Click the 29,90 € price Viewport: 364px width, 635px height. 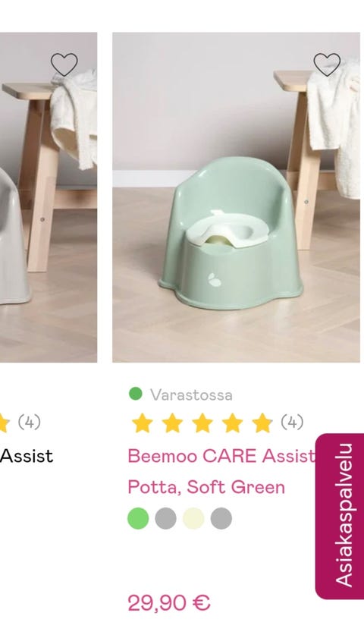coord(169,603)
